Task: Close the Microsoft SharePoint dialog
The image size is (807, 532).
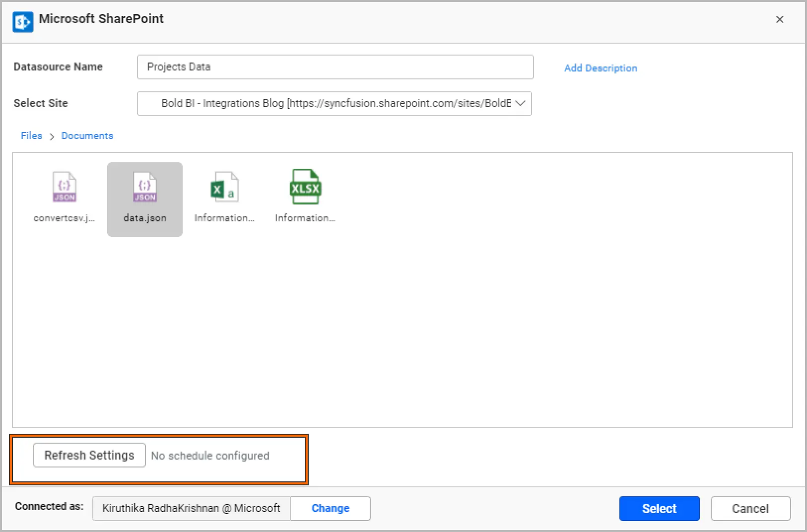Action: 780,19
